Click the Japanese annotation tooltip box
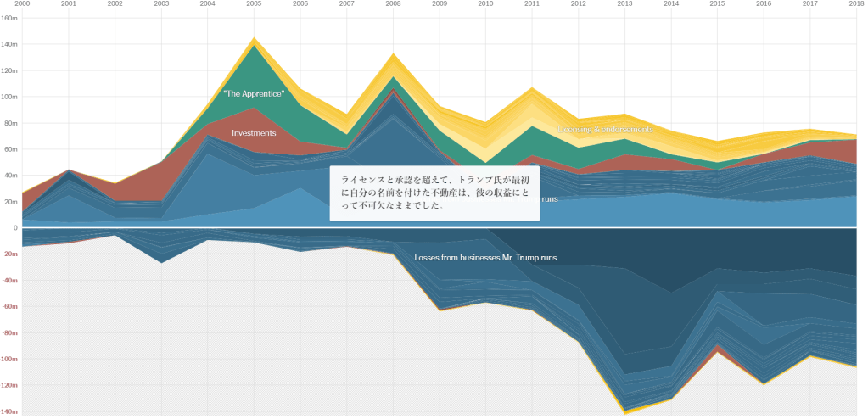Screen dimensions: 868x419 pyautogui.click(x=434, y=193)
